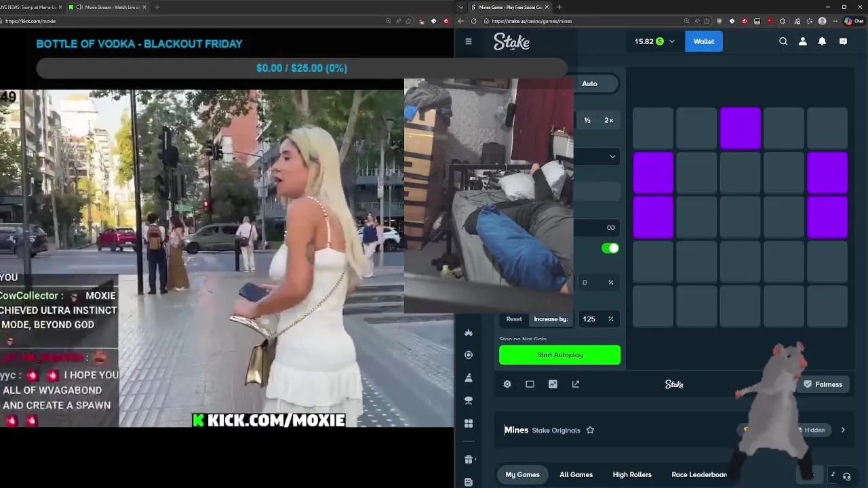Click the Wallet button
The height and width of the screenshot is (488, 868).
pyautogui.click(x=703, y=41)
